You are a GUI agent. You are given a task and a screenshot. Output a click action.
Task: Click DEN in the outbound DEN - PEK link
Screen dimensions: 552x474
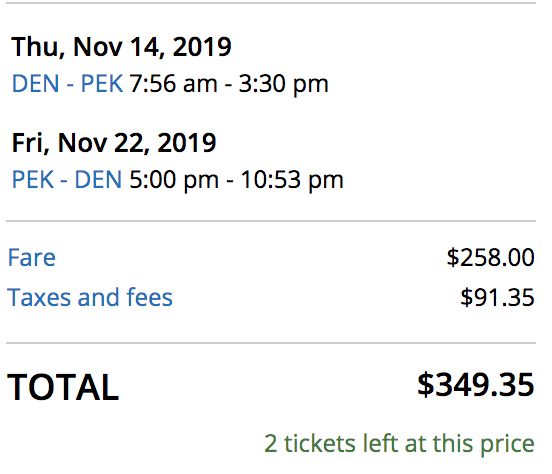click(35, 84)
